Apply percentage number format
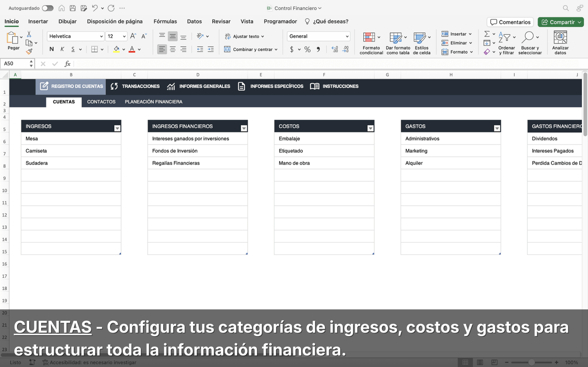Screen dimensions: 588x367 click(307, 49)
